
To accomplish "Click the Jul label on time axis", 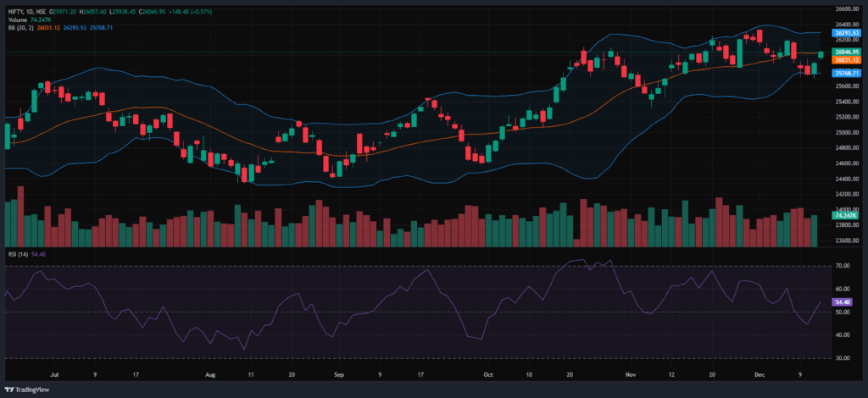I will pyautogui.click(x=56, y=373).
